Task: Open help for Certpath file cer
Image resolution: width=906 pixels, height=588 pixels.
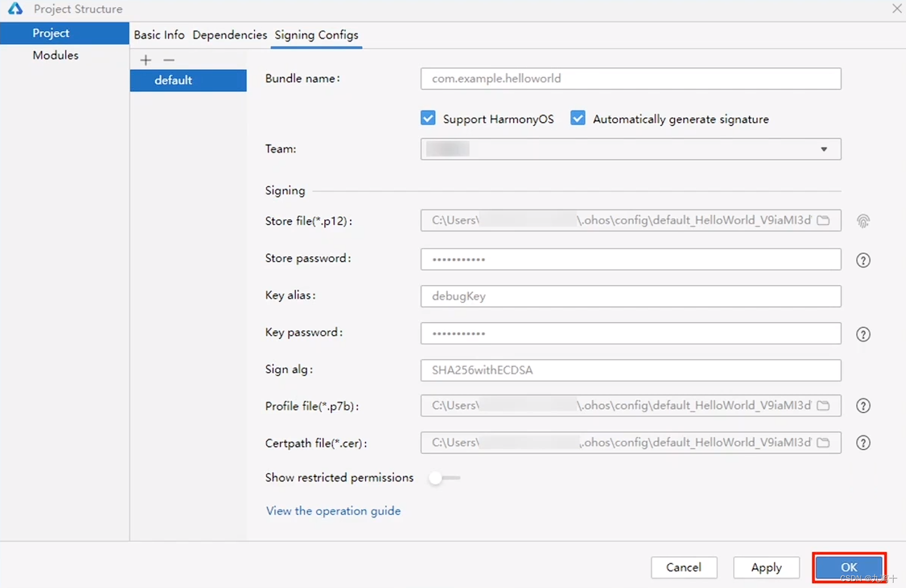Action: click(863, 442)
